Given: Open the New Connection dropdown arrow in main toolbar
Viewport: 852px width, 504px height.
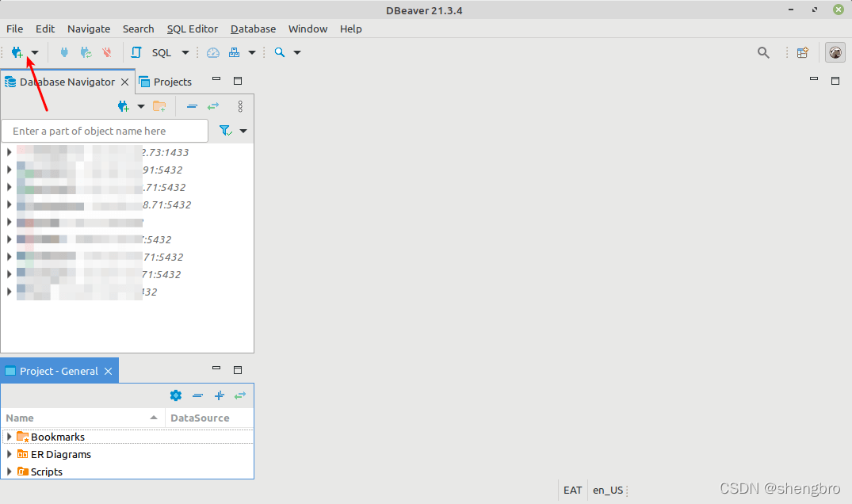Looking at the screenshot, I should (x=35, y=52).
